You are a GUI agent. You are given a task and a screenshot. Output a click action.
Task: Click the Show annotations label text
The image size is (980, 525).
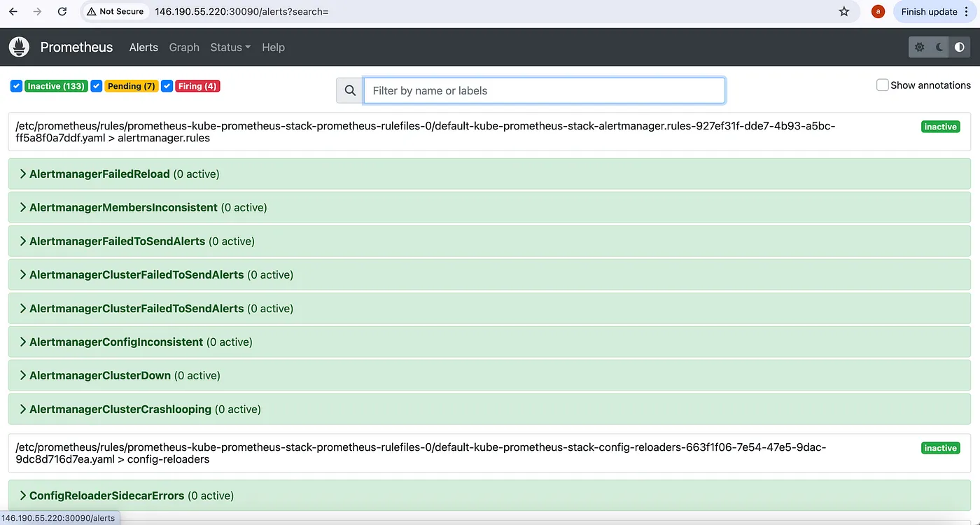pos(930,85)
